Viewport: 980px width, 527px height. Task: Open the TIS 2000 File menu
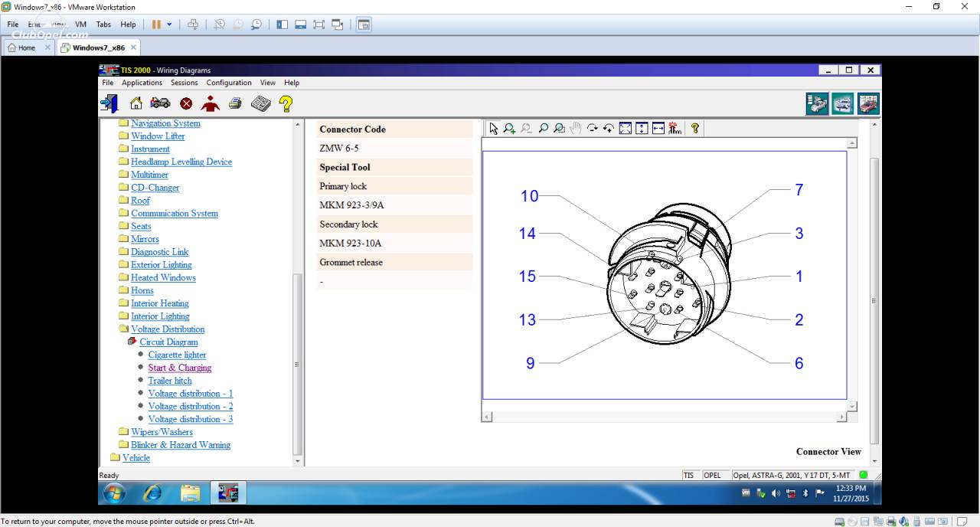(x=108, y=83)
